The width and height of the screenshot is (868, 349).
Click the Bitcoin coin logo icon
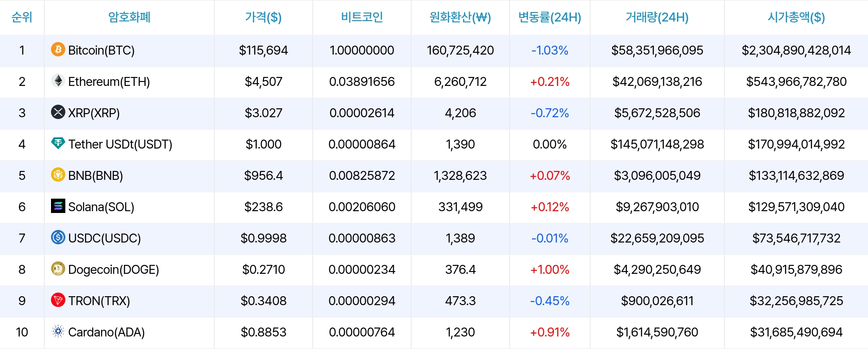click(58, 49)
